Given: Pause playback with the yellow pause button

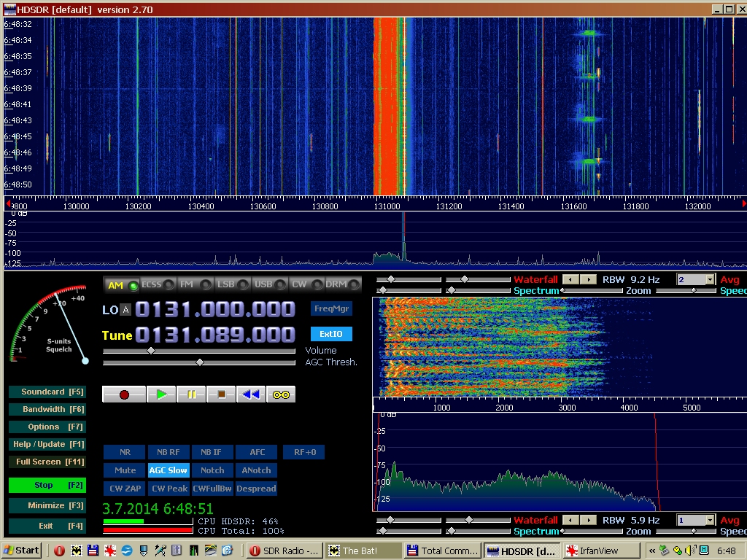Looking at the screenshot, I should pos(191,394).
